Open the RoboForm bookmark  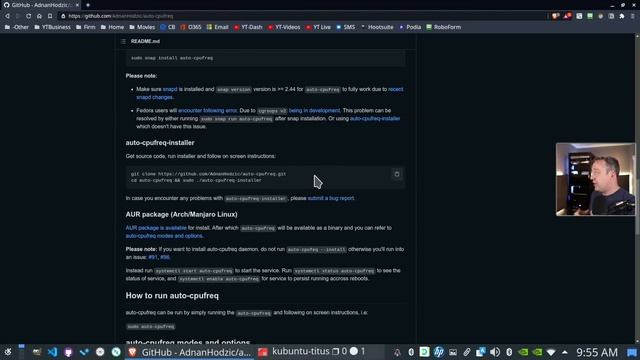coord(444,27)
